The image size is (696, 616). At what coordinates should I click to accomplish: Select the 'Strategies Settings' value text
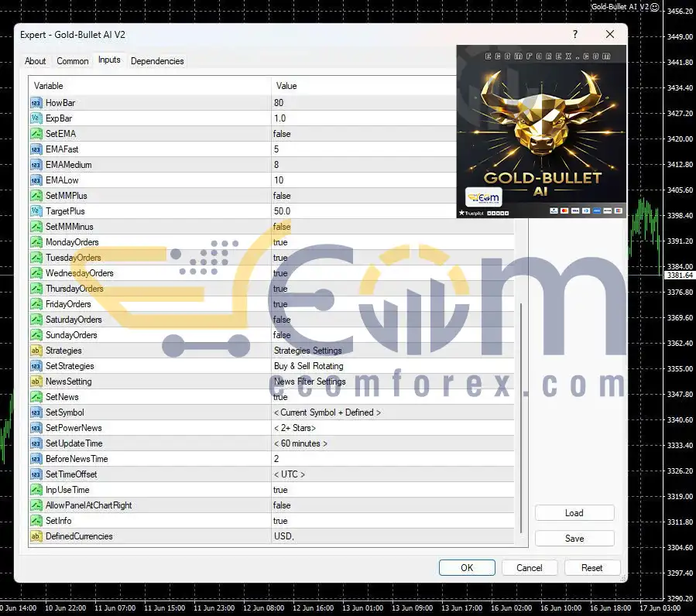click(x=307, y=351)
